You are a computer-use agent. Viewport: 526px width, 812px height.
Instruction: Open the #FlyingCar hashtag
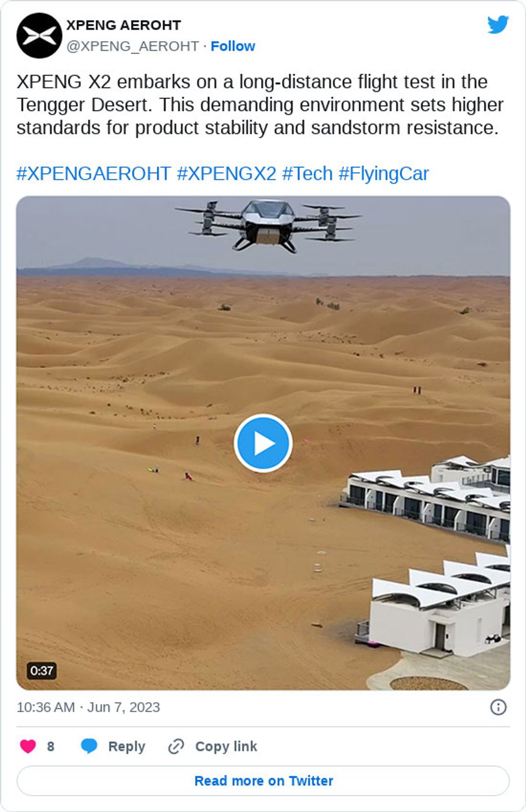tap(384, 174)
